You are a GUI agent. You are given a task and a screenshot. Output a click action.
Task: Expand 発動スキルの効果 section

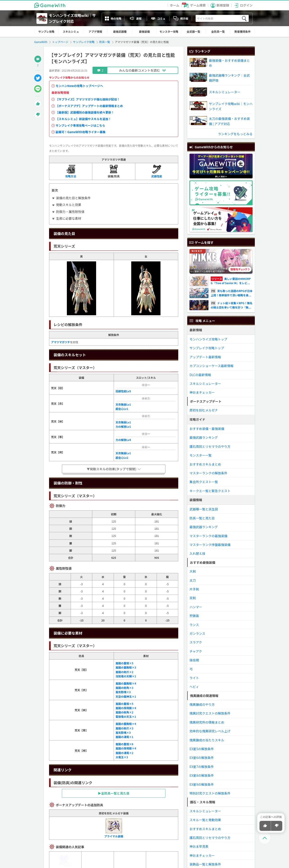pos(114,469)
